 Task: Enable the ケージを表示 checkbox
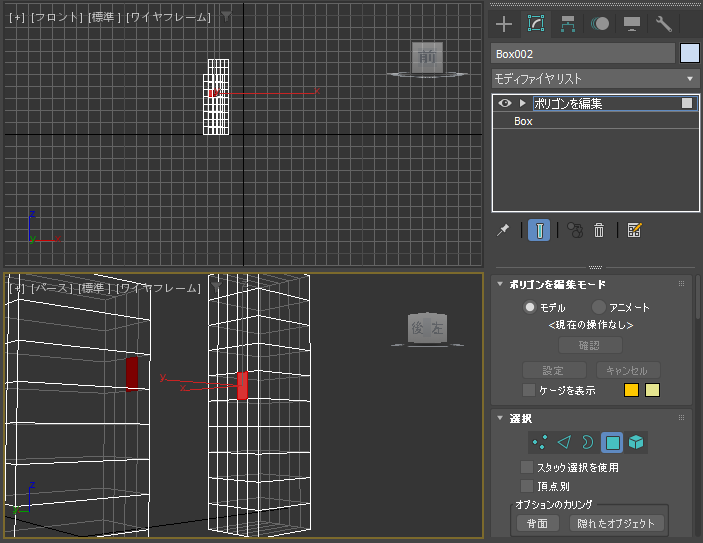[529, 390]
